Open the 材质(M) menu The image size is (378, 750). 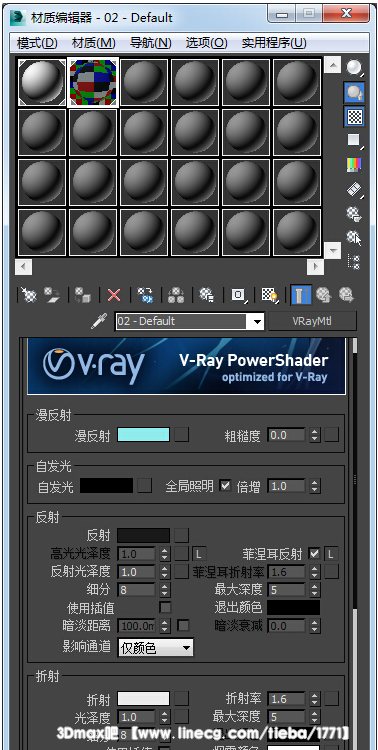click(94, 43)
